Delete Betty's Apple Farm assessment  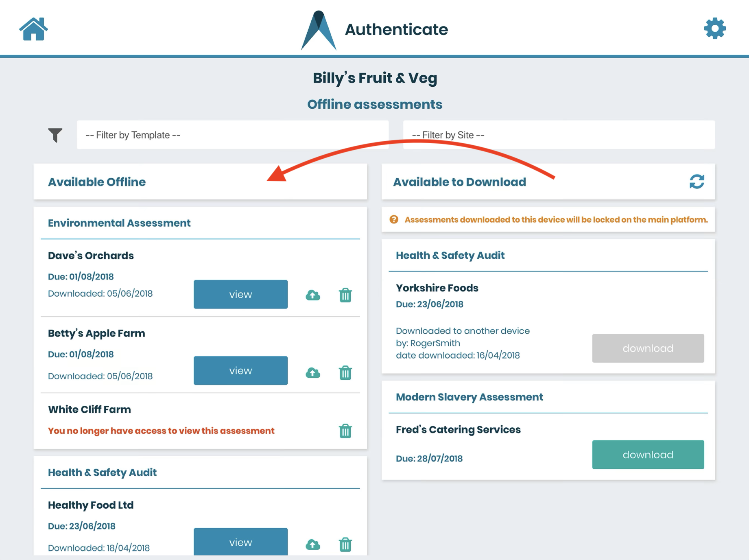tap(345, 372)
